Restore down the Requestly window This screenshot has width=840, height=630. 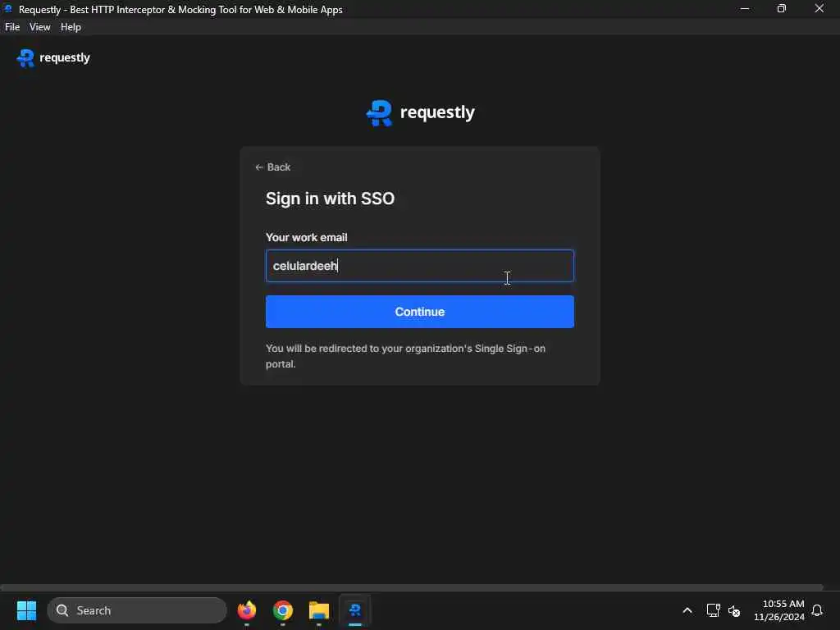(782, 8)
